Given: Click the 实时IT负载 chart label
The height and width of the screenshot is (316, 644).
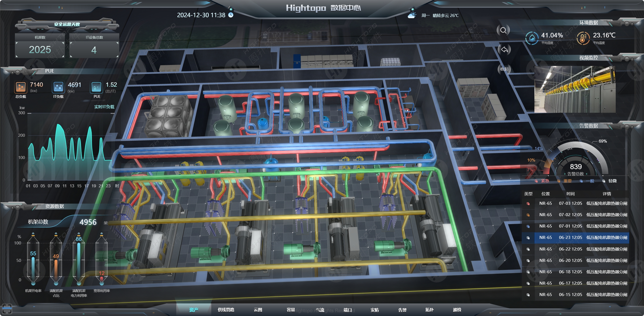Looking at the screenshot, I should [x=104, y=107].
